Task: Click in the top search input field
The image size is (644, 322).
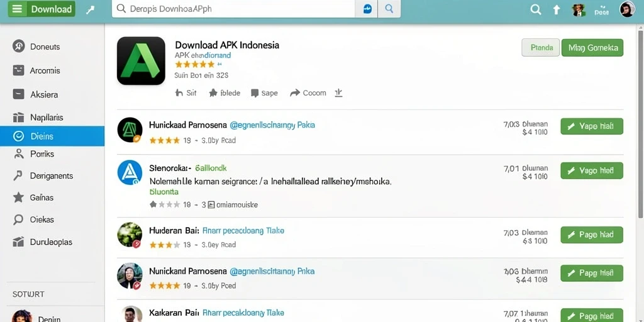Action: pyautogui.click(x=233, y=9)
